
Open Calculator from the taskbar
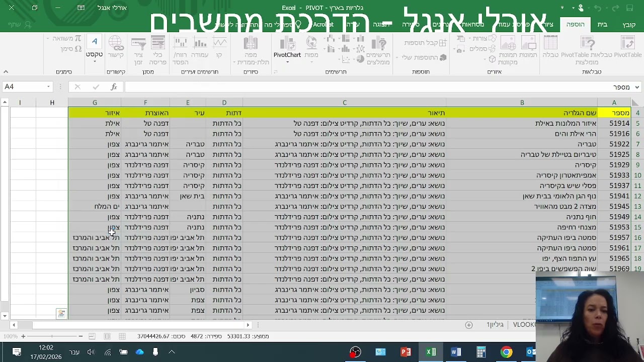pos(481,352)
